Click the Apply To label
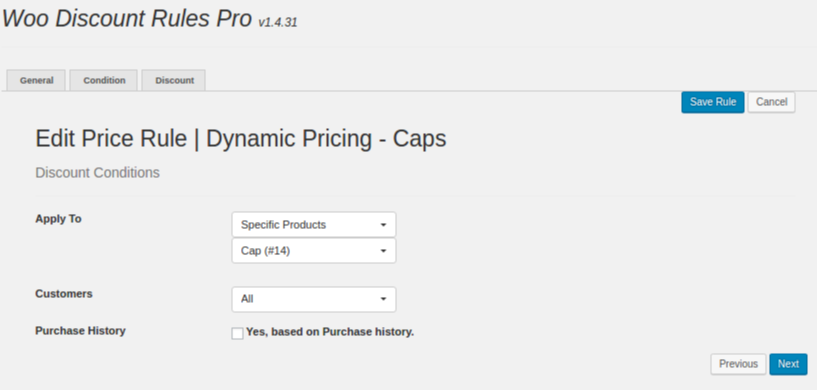The width and height of the screenshot is (817, 390). (58, 218)
